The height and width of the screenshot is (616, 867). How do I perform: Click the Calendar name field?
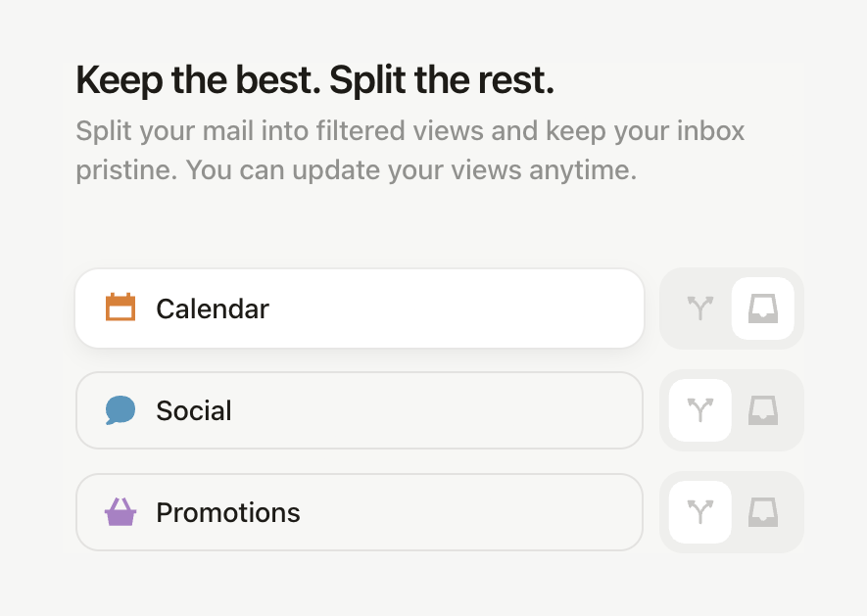pyautogui.click(x=212, y=308)
